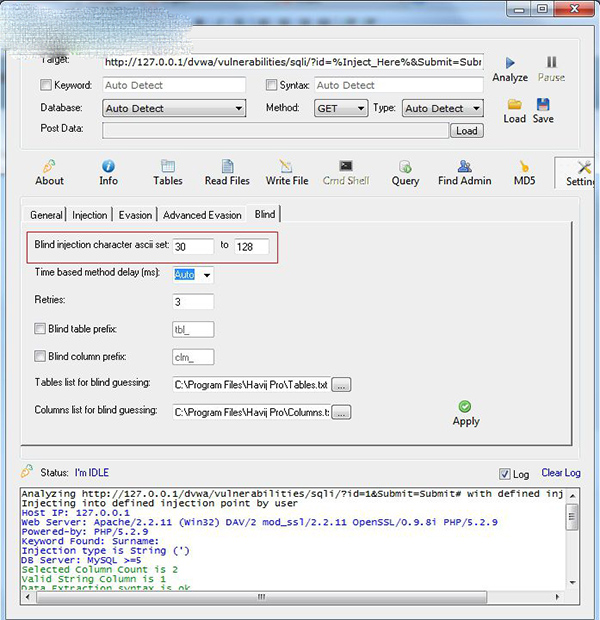
Task: Open the Read Files tool
Action: click(227, 167)
